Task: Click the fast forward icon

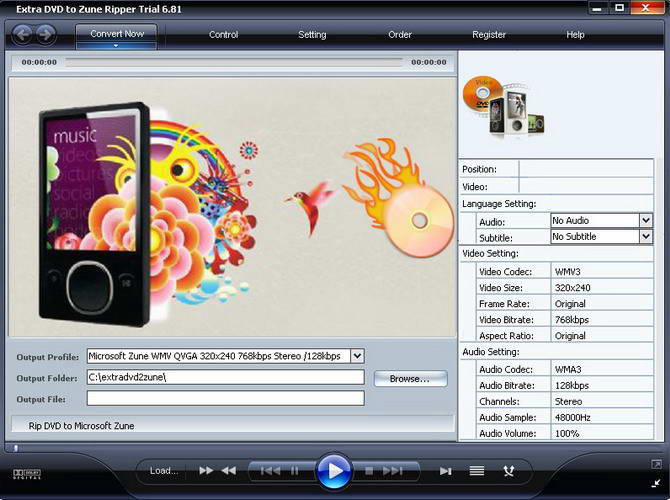Action: pyautogui.click(x=206, y=471)
